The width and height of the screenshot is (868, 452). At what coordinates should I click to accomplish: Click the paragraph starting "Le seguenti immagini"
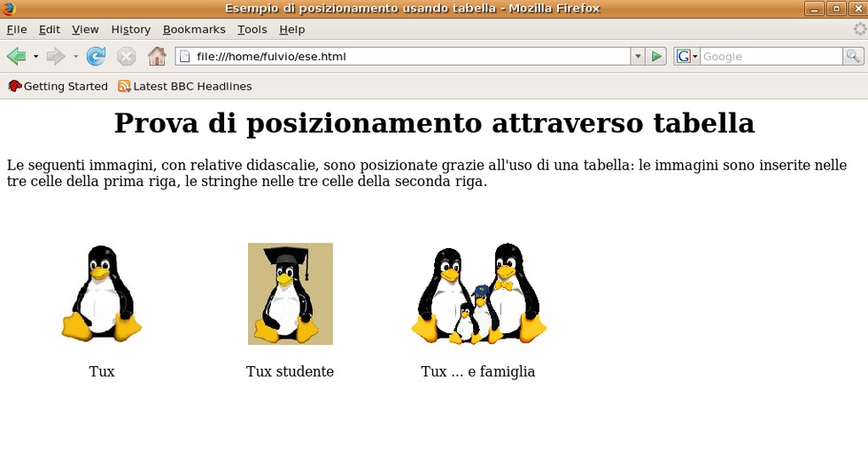click(x=427, y=174)
